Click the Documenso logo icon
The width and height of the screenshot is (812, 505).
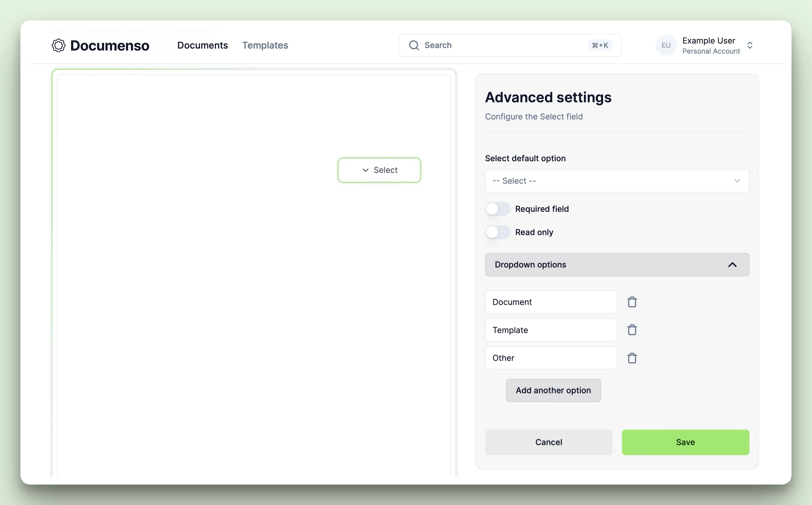pyautogui.click(x=58, y=46)
